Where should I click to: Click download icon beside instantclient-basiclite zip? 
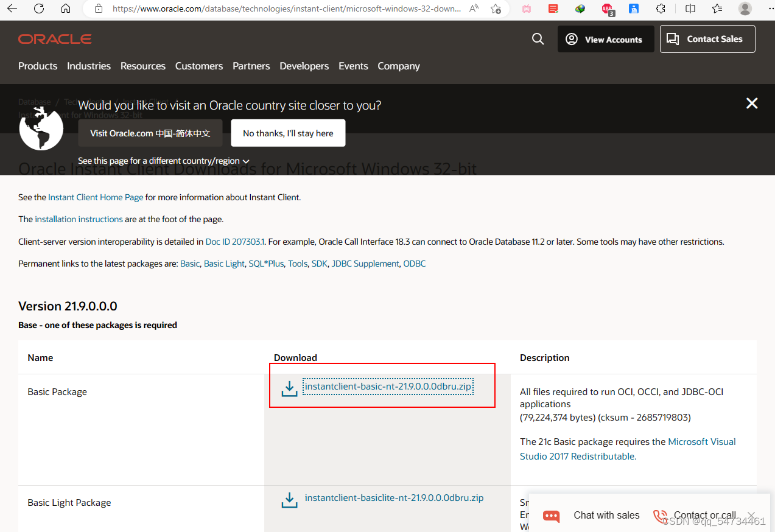coord(289,500)
